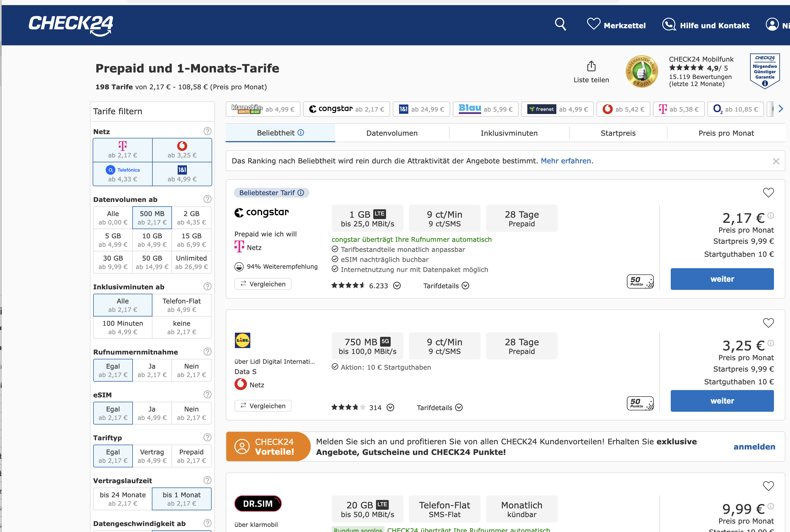
Task: Click weiter on the congstar offer
Action: click(722, 279)
